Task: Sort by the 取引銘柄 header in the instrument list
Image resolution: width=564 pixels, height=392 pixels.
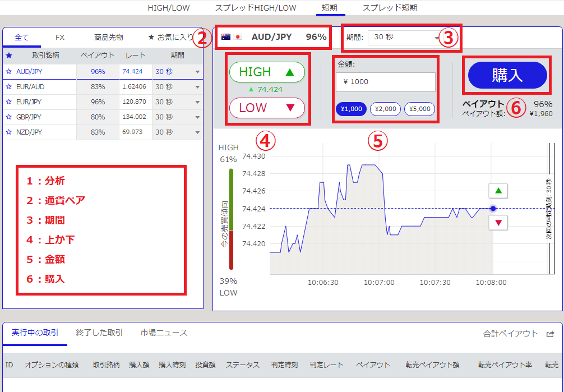Action: tap(45, 56)
